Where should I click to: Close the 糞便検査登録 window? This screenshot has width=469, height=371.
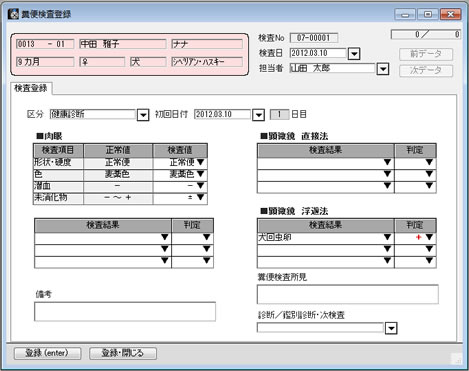coord(450,14)
